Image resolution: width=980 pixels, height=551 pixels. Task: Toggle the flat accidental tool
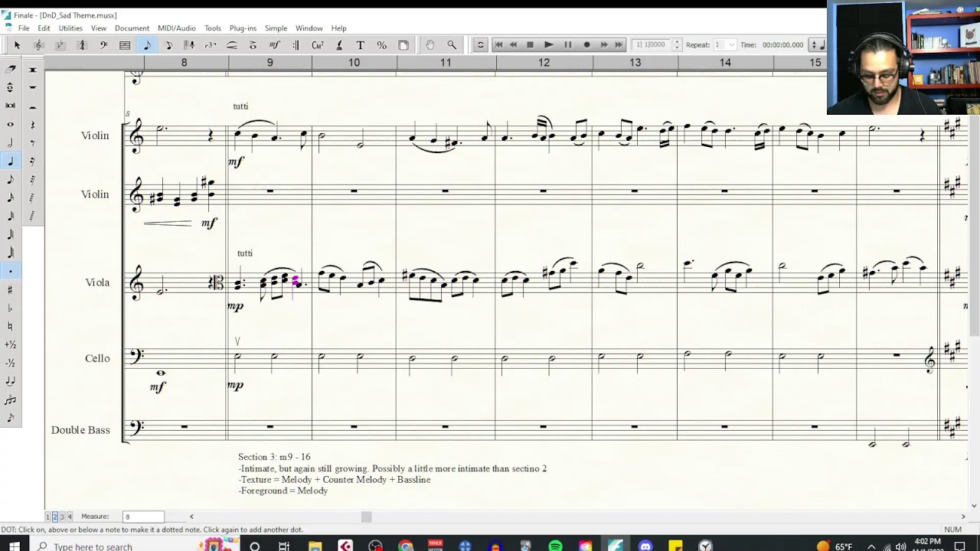pos(10,308)
